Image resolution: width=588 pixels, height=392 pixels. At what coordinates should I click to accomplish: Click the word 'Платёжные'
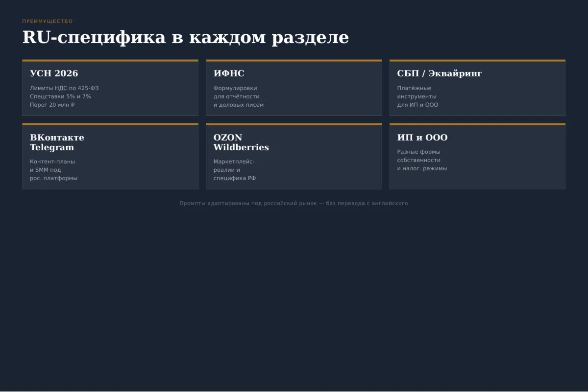[x=415, y=89]
